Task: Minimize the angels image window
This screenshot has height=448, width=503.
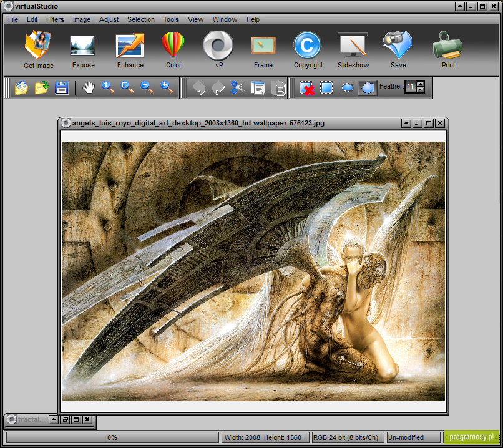Action: [x=417, y=123]
